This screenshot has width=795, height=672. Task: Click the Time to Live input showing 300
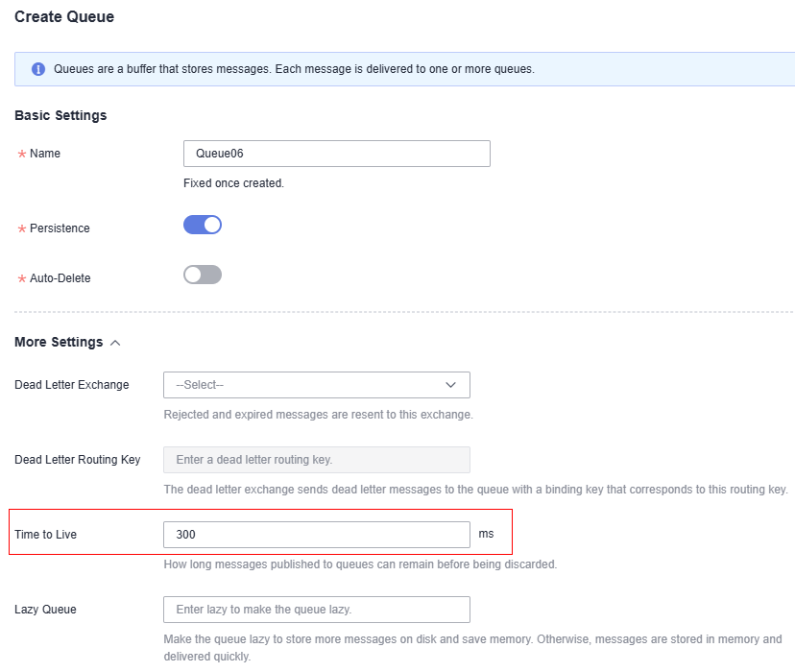click(317, 535)
